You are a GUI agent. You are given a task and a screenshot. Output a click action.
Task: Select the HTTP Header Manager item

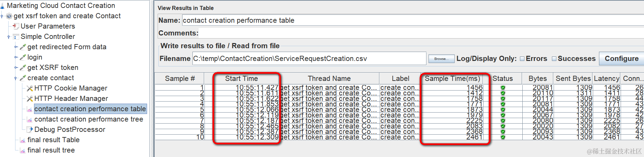click(71, 98)
